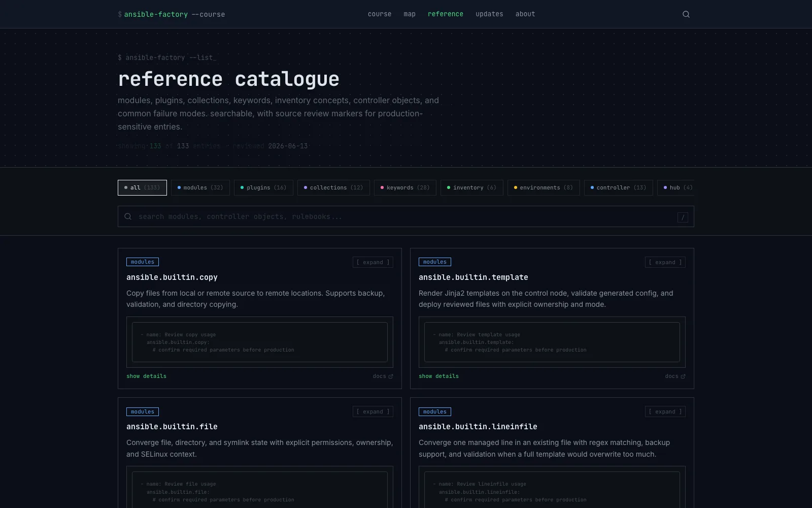Click the ansible-factory --course site logo

coord(172,14)
